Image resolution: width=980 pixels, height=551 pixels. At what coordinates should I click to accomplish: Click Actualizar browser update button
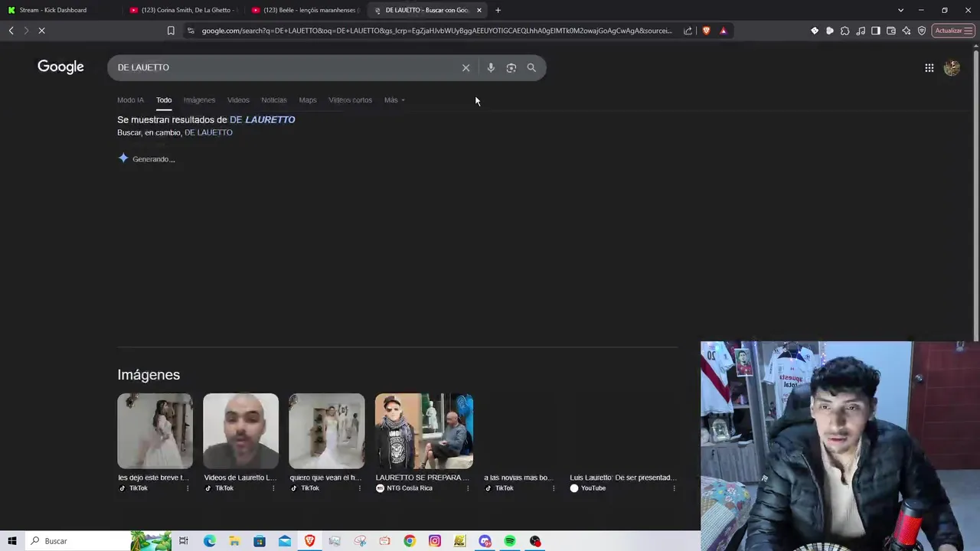[x=953, y=31]
